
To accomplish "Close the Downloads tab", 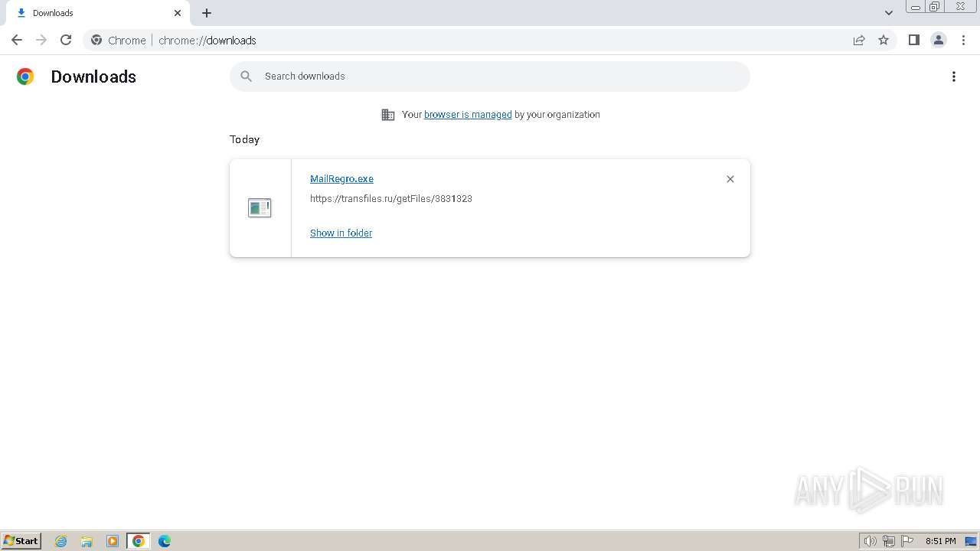I will click(x=178, y=13).
